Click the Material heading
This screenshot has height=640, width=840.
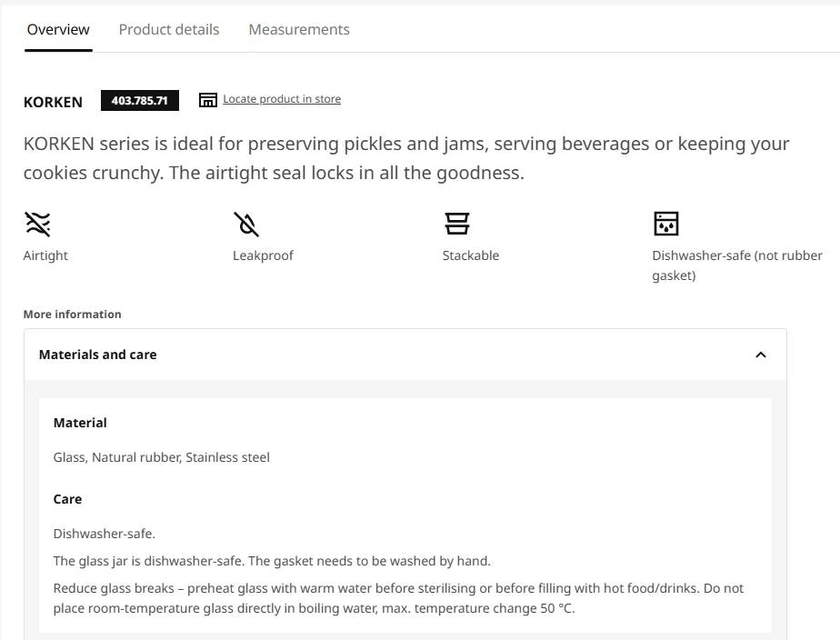(x=80, y=423)
